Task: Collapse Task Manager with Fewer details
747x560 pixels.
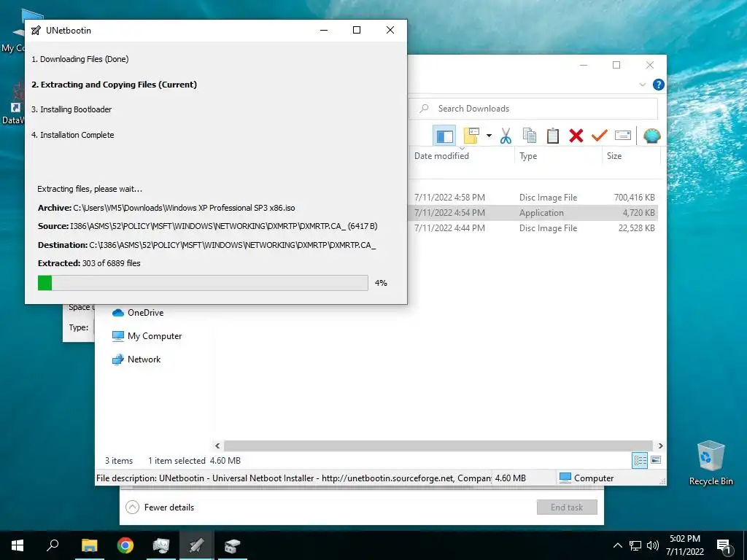Action: [x=160, y=507]
